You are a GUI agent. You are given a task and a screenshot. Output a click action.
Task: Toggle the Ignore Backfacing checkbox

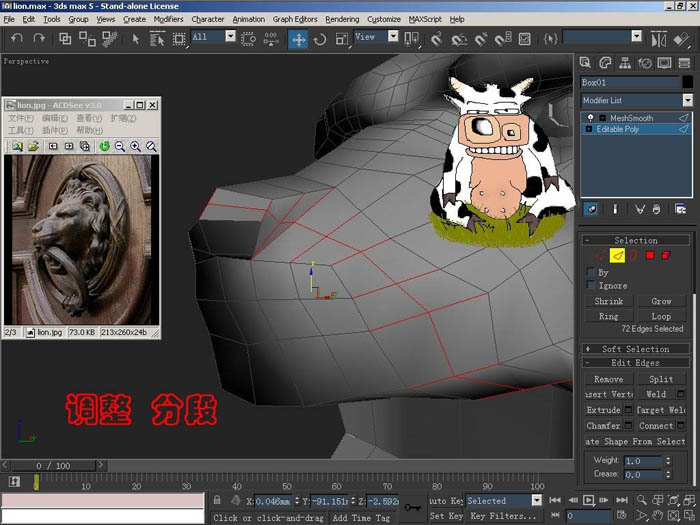(591, 285)
